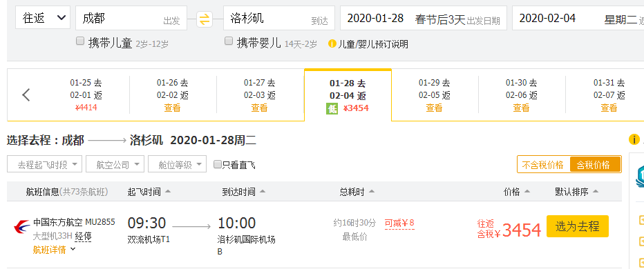Click green low-price badge icon

pos(332,109)
